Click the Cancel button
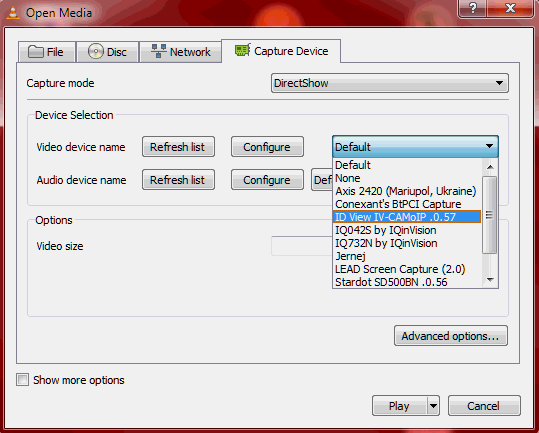This screenshot has height=433, width=539. click(x=484, y=406)
